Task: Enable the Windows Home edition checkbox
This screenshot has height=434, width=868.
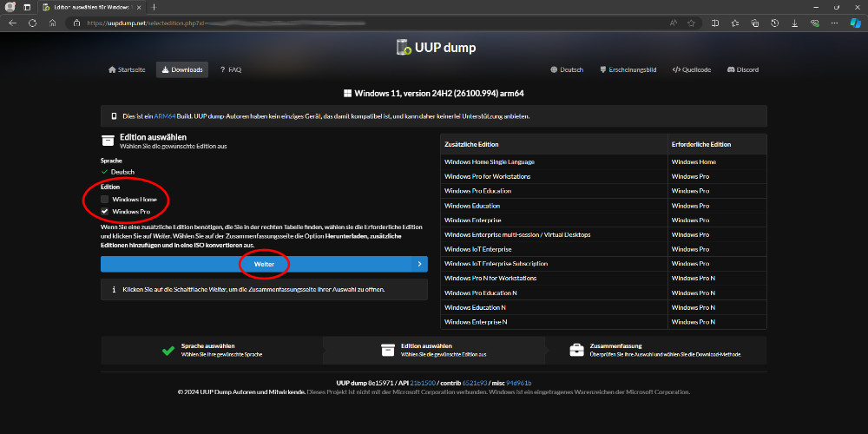Action: point(105,200)
